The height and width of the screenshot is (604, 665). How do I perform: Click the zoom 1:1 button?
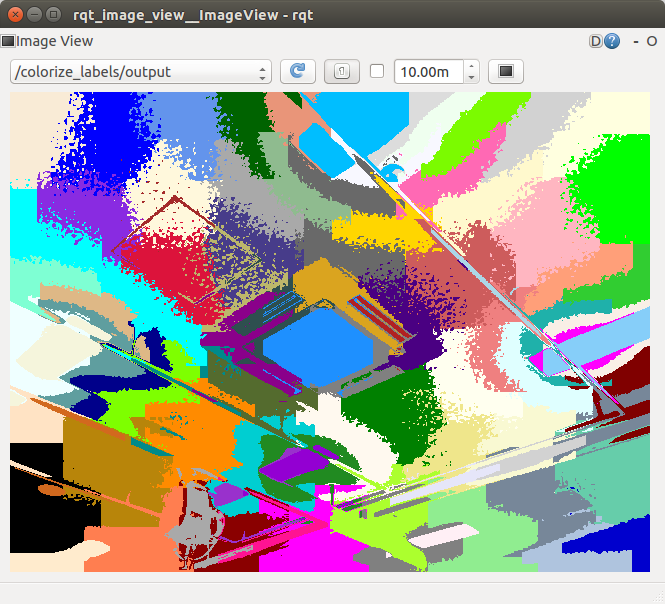(x=342, y=71)
